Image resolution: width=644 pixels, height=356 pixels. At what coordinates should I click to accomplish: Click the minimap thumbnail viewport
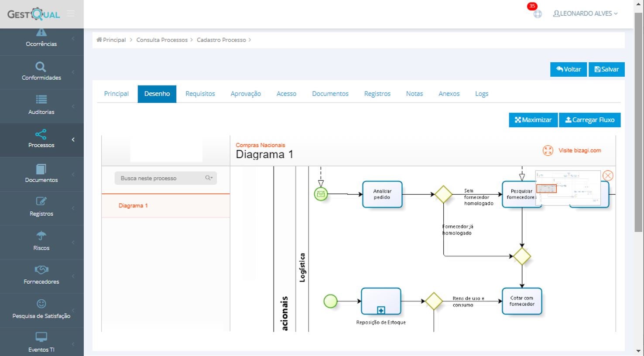pyautogui.click(x=546, y=188)
